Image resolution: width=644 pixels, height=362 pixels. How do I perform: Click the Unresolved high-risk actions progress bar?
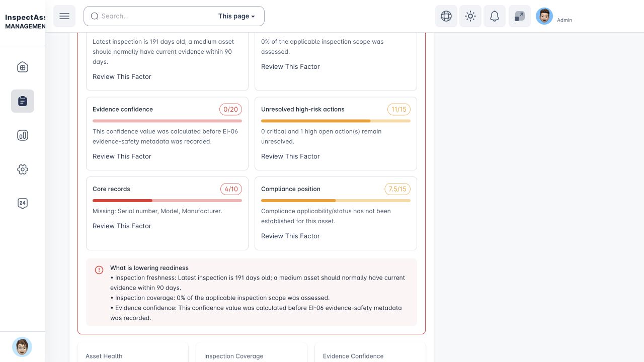pyautogui.click(x=336, y=121)
